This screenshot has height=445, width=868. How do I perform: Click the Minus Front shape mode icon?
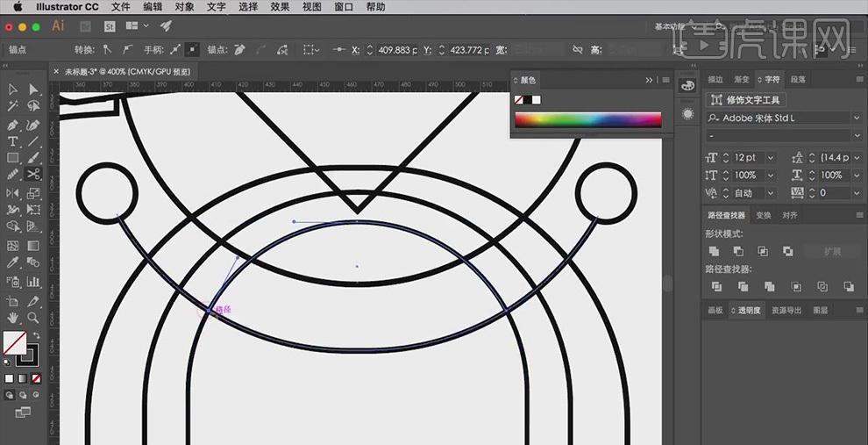tap(738, 251)
